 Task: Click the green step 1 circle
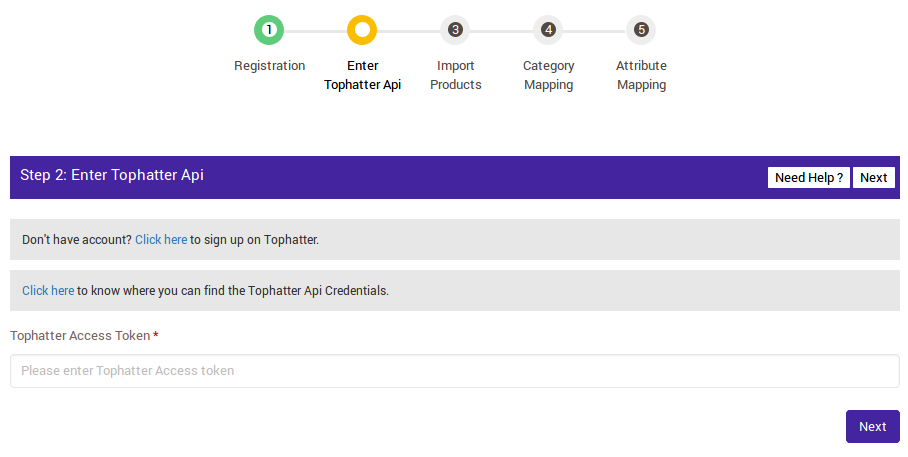pyautogui.click(x=269, y=30)
